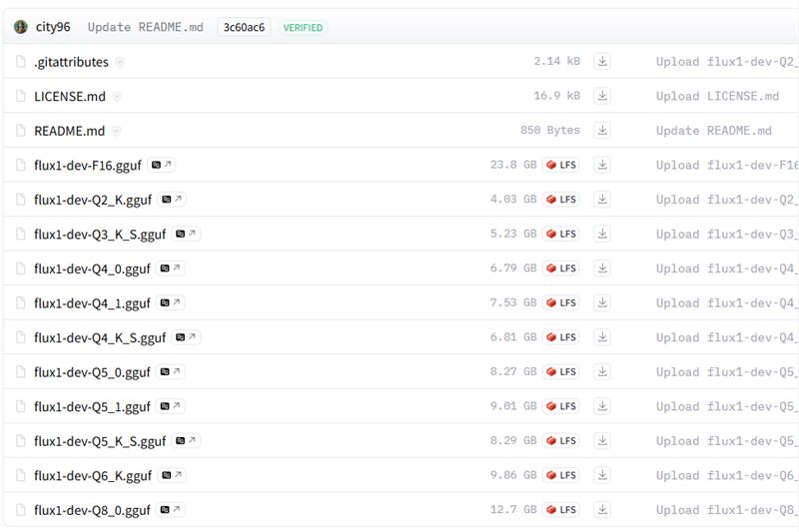Click the safety badge next to README.md
The image size is (799, 532).
pos(116,131)
